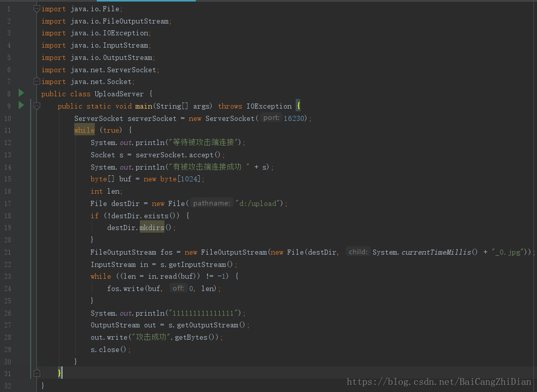Click string "等待被攻击端连接"
537x392 pixels.
point(203,142)
